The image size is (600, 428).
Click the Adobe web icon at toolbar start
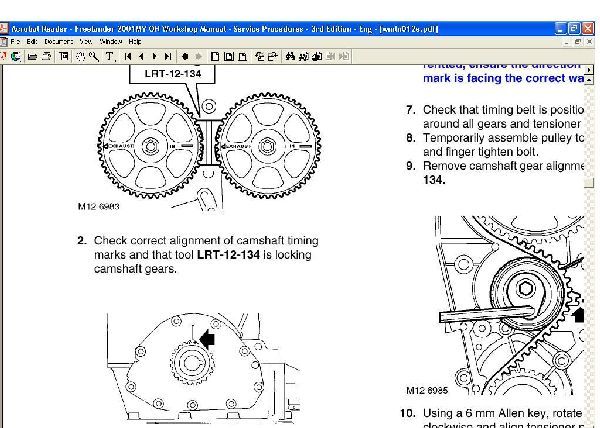pyautogui.click(x=3, y=57)
